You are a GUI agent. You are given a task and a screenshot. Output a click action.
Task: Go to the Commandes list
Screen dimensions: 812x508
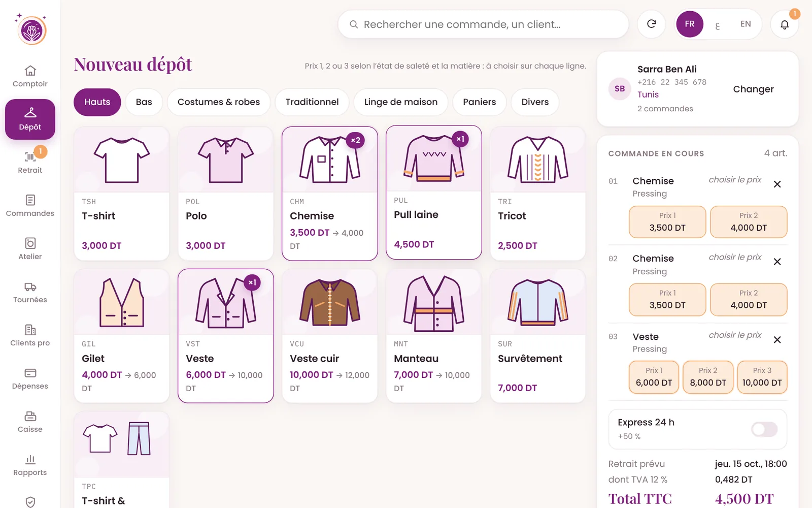coord(30,206)
